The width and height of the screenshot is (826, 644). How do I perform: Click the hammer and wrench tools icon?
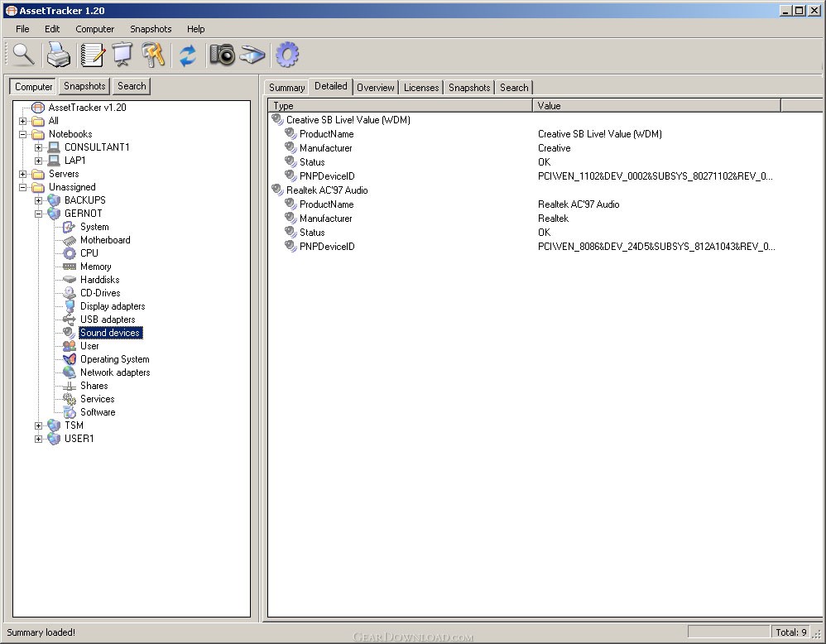pyautogui.click(x=154, y=55)
